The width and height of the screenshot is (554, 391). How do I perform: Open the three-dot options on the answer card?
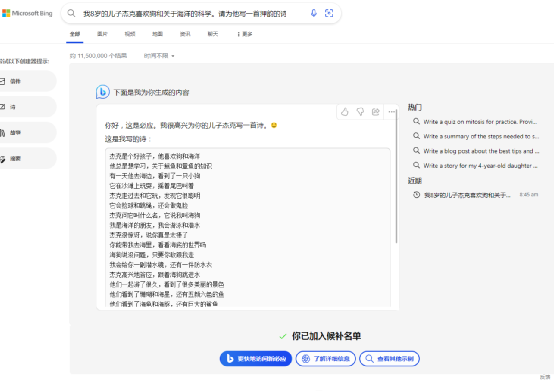391,112
